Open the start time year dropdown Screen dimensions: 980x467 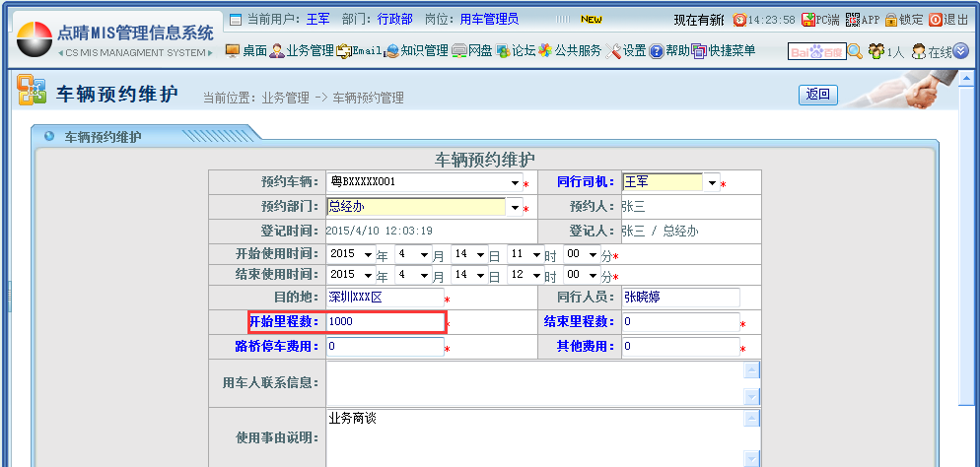tap(368, 254)
